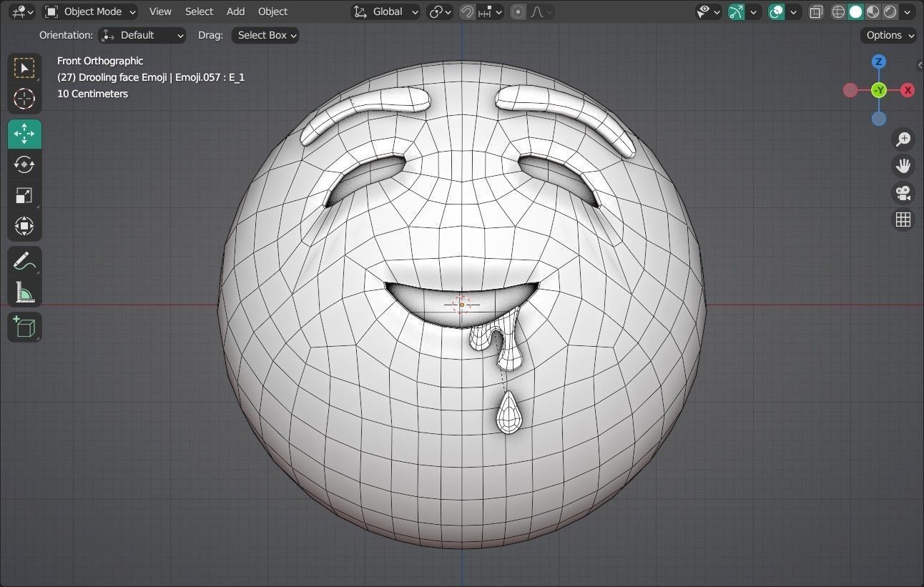This screenshot has width=924, height=587.
Task: Open the Select menu
Action: [x=199, y=11]
